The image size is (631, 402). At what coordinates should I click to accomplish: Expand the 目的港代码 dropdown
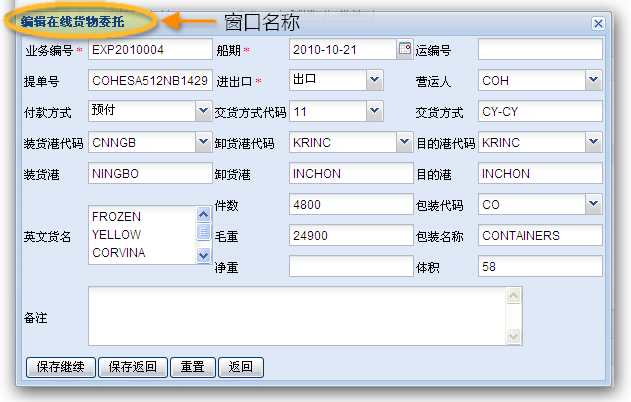pos(594,142)
